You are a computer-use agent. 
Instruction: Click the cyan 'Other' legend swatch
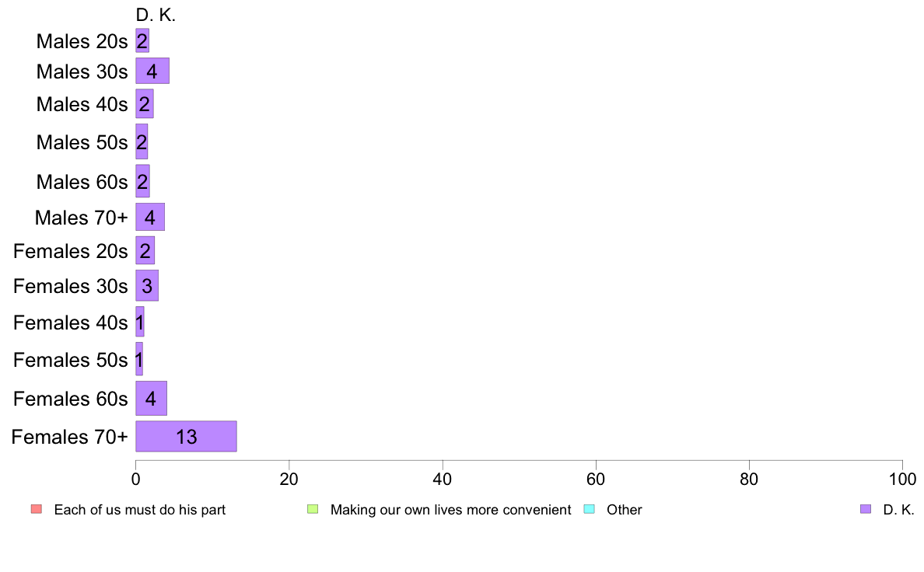[590, 509]
